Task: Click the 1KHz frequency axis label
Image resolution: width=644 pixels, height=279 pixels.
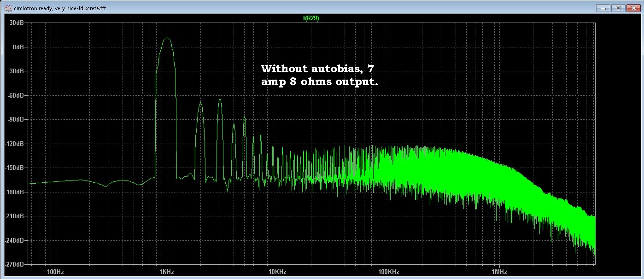Action: (166, 272)
